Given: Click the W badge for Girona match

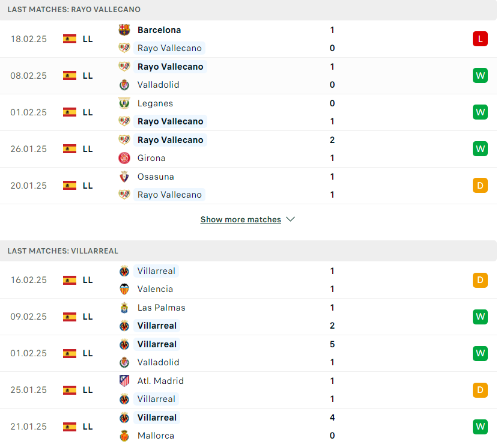Looking at the screenshot, I should coord(480,149).
